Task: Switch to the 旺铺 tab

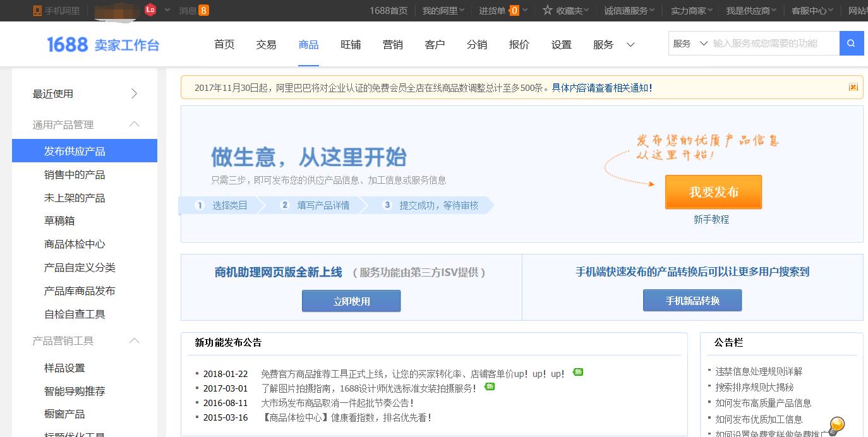Action: (350, 45)
